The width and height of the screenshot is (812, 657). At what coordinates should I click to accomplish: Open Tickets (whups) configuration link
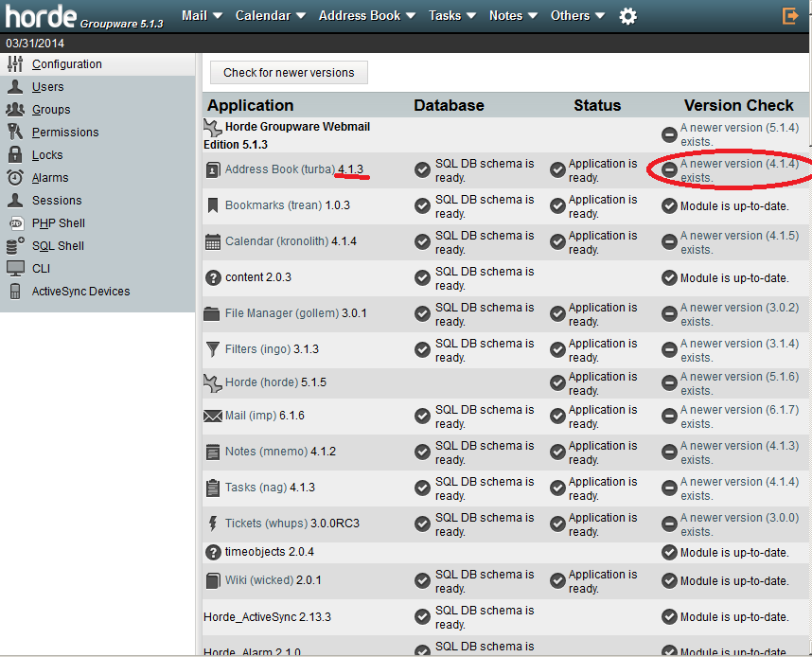coord(267,524)
